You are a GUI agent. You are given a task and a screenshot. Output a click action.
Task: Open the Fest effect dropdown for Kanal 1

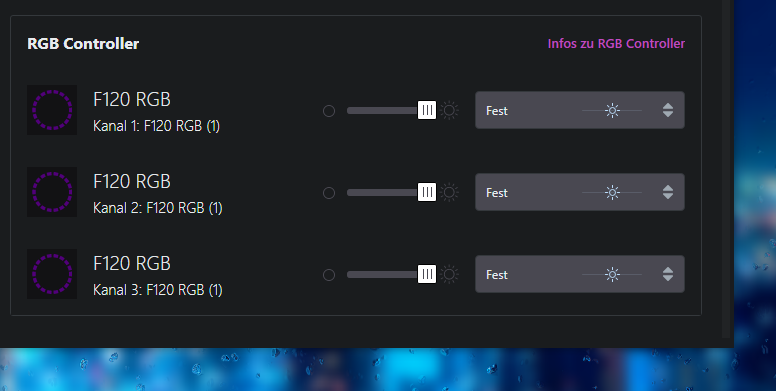click(x=580, y=110)
